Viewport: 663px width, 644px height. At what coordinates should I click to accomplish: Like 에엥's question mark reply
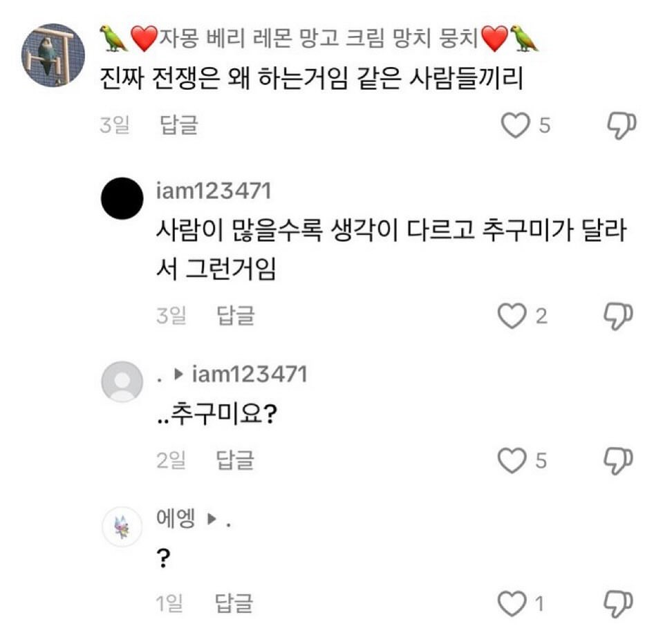(512, 604)
